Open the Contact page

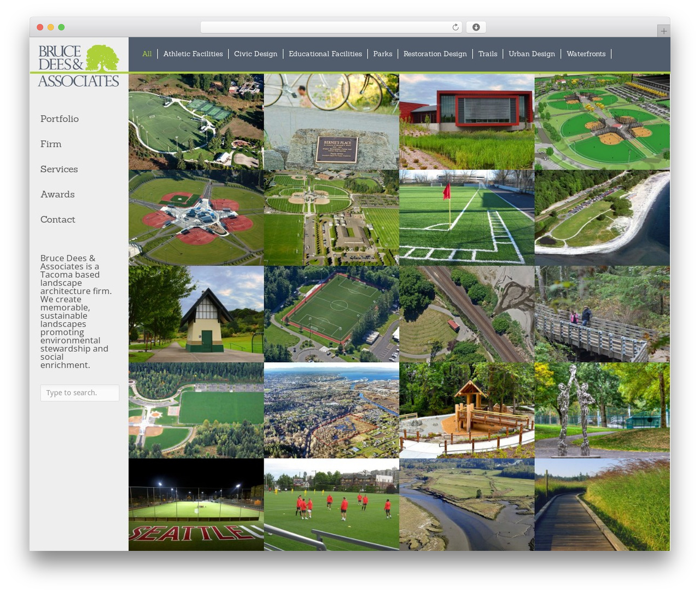coord(58,219)
